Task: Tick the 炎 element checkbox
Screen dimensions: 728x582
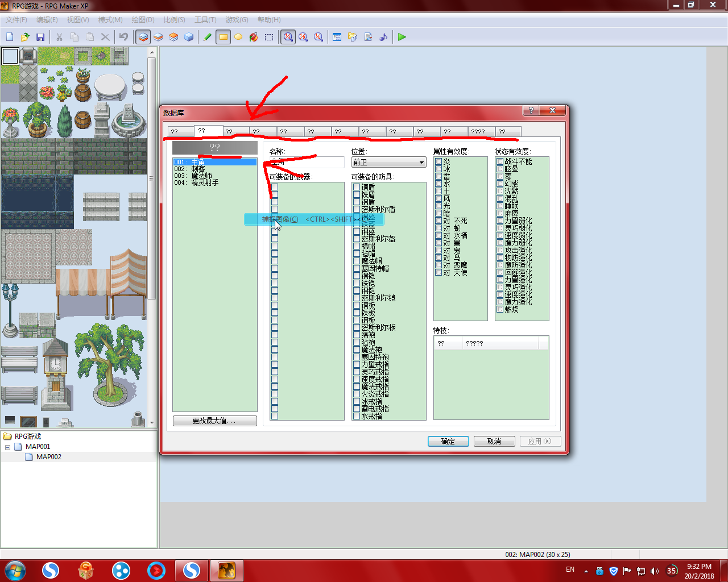Action: click(439, 161)
